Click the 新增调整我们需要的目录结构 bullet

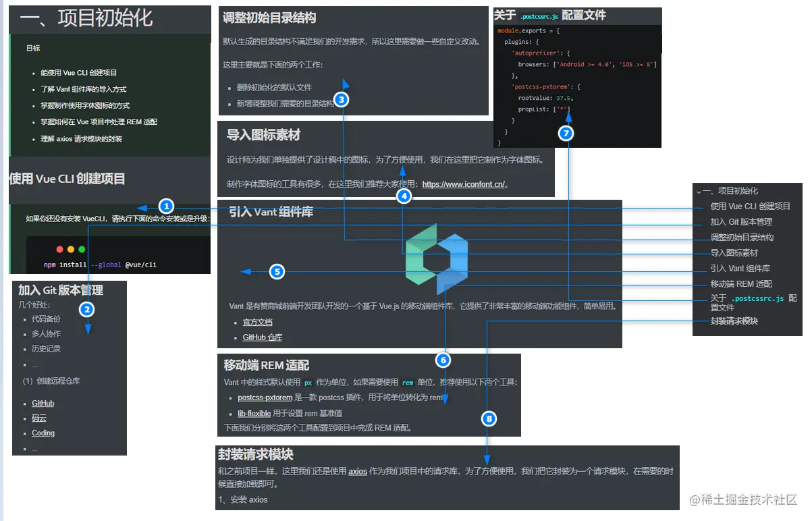tap(285, 104)
